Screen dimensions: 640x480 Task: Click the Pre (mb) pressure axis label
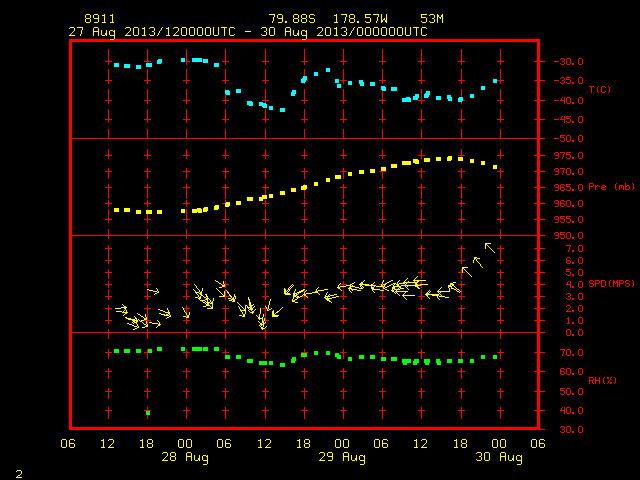pyautogui.click(x=611, y=187)
